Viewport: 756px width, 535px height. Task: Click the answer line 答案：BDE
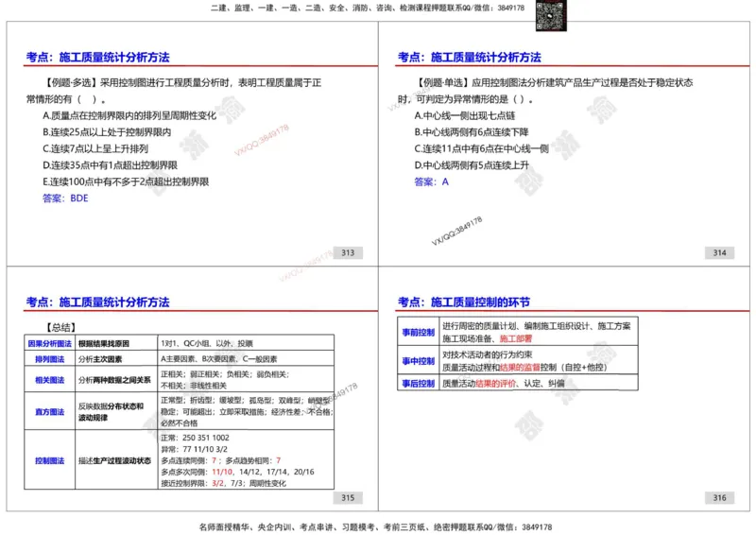pyautogui.click(x=65, y=198)
